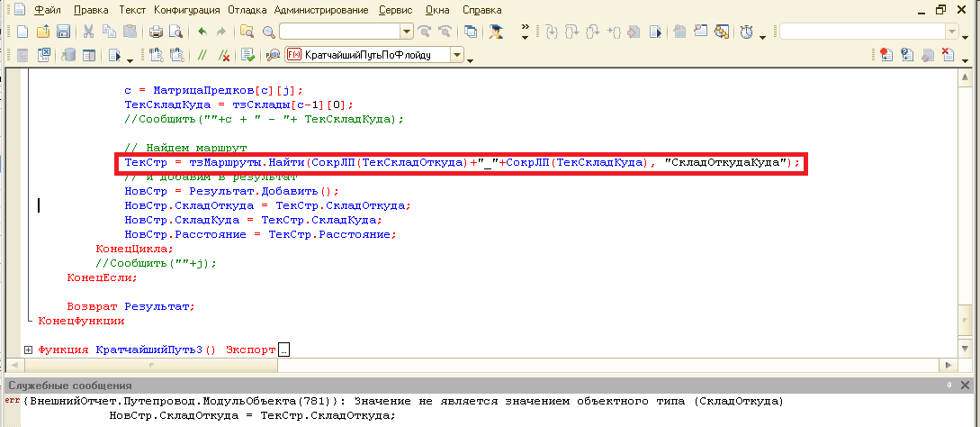The width and height of the screenshot is (980, 427).
Task: Open global search folder-magnifier icon
Action: [247, 32]
